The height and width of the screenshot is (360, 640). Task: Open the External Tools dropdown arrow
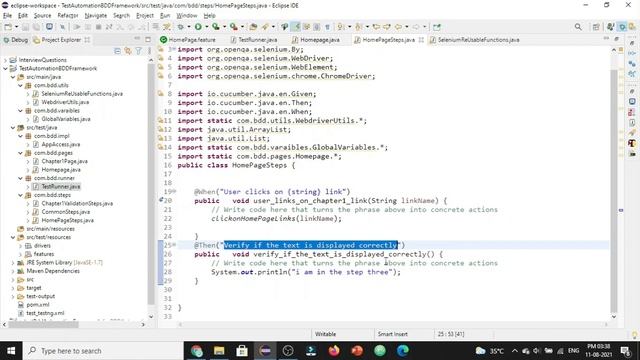pyautogui.click(x=242, y=27)
